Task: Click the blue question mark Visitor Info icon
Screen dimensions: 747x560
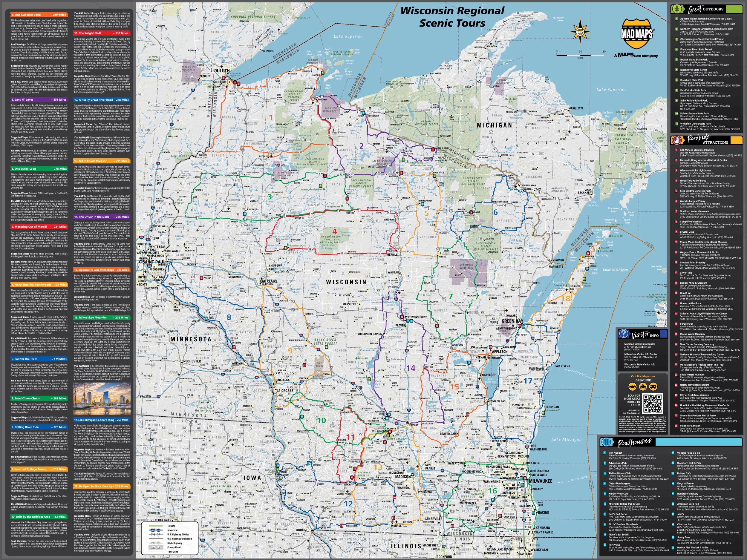Action: [623, 334]
